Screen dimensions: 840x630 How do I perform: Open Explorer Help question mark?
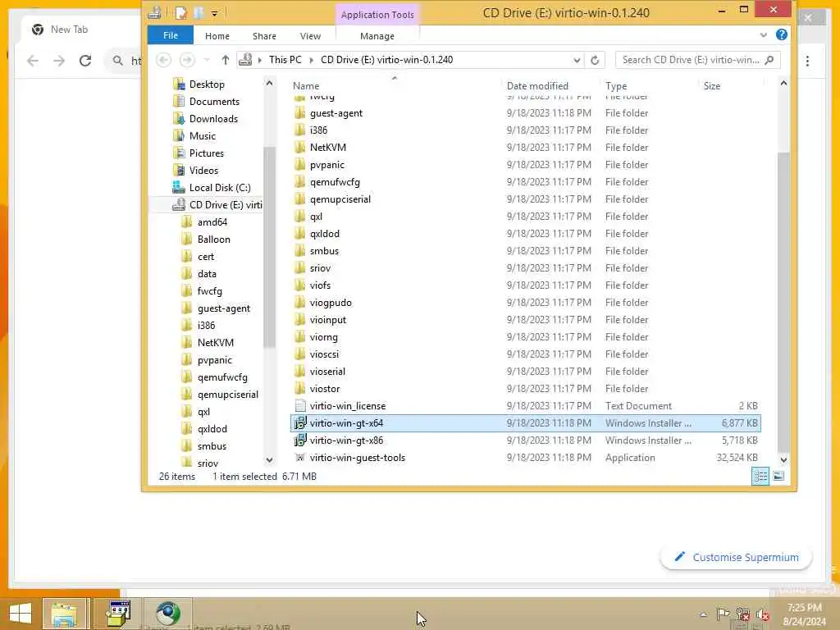(781, 34)
